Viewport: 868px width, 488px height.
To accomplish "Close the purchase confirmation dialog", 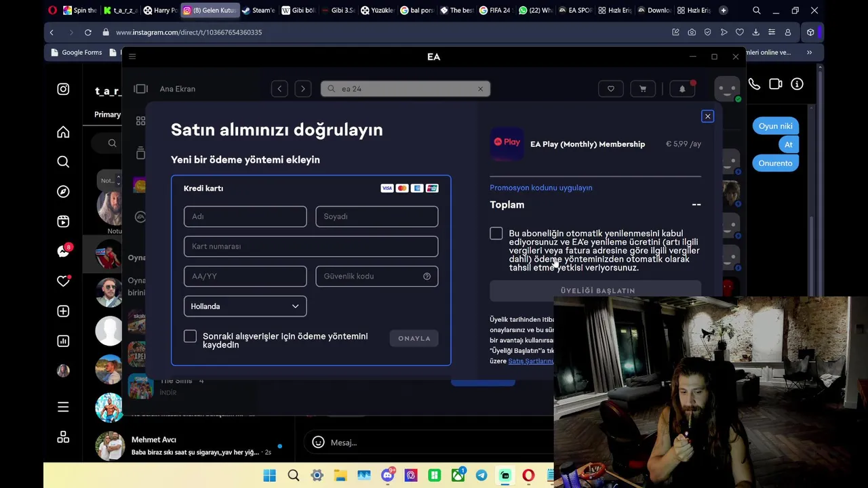I will pyautogui.click(x=707, y=117).
